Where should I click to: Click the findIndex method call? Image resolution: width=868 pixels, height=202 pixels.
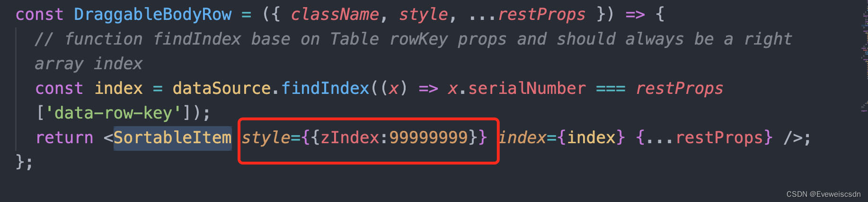[325, 89]
